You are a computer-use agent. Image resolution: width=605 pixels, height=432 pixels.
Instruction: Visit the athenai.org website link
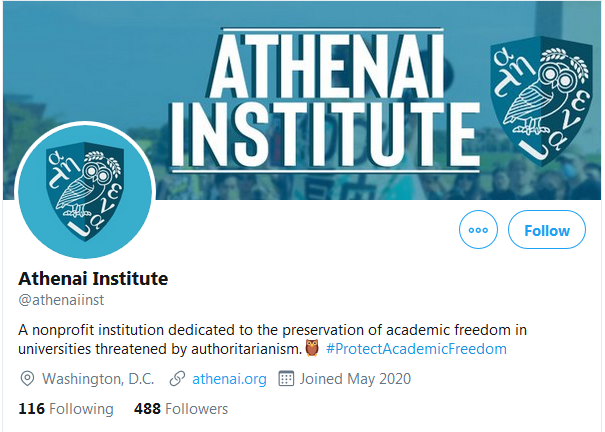tap(229, 379)
